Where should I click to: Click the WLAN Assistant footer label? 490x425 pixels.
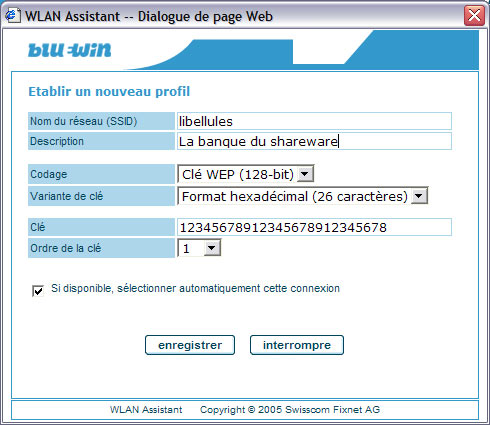tap(146, 410)
